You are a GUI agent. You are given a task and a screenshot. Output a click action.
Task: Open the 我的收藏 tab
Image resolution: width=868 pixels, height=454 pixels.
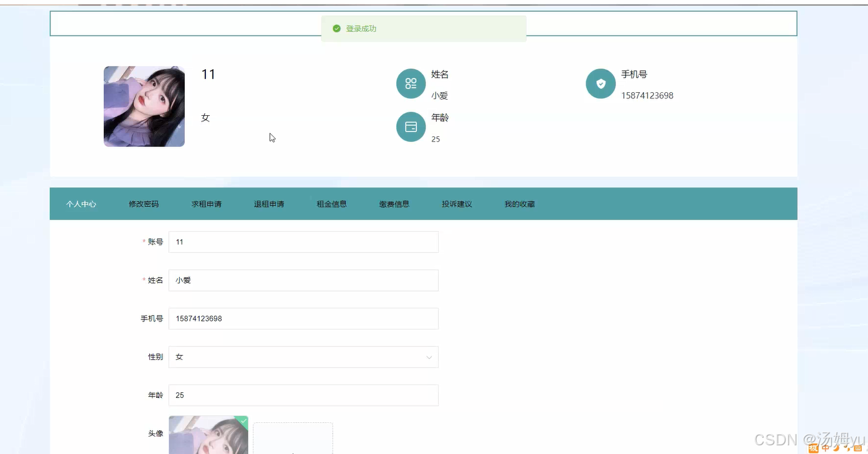pos(520,204)
